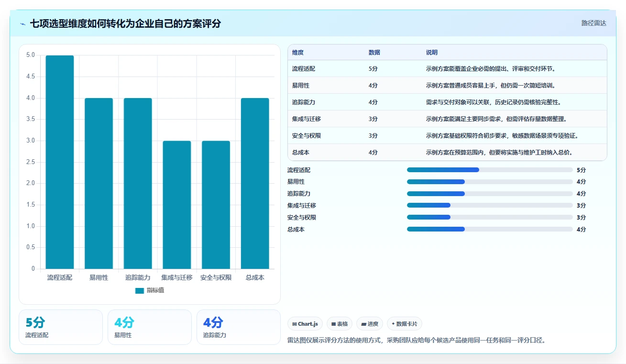Click the 5.0 y-axis label
The height and width of the screenshot is (364, 626).
point(31,55)
